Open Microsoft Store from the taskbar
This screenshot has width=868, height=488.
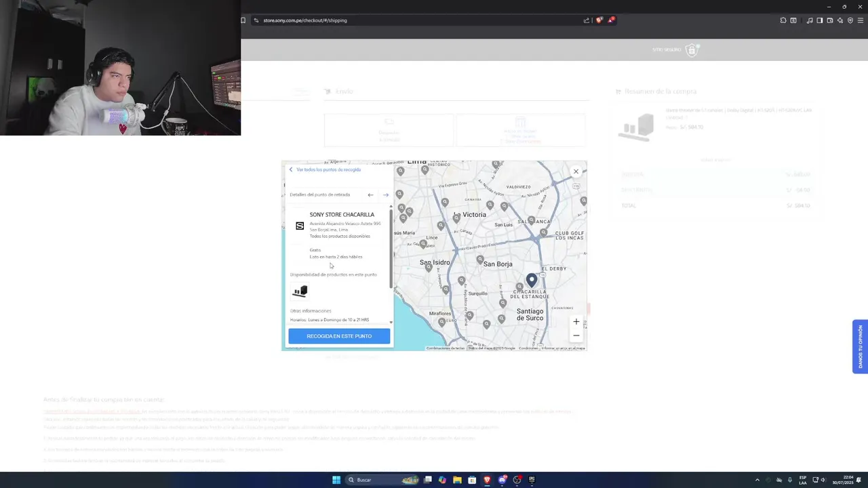pos(472,480)
